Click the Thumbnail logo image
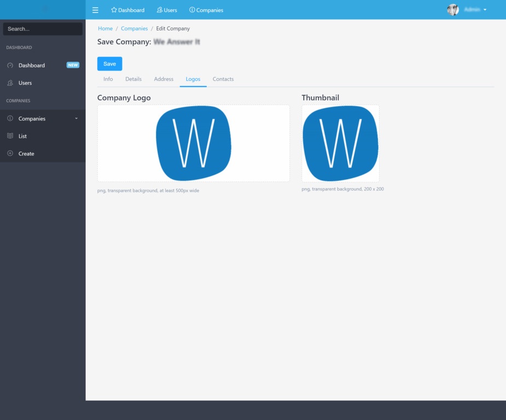This screenshot has width=506, height=420. coord(340,143)
